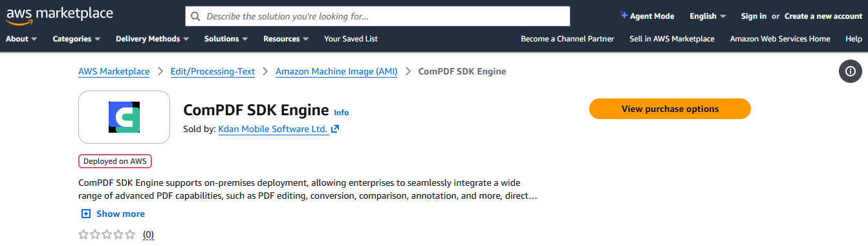Expand the Resources menu
Screen dimensions: 868x246
coord(286,39)
